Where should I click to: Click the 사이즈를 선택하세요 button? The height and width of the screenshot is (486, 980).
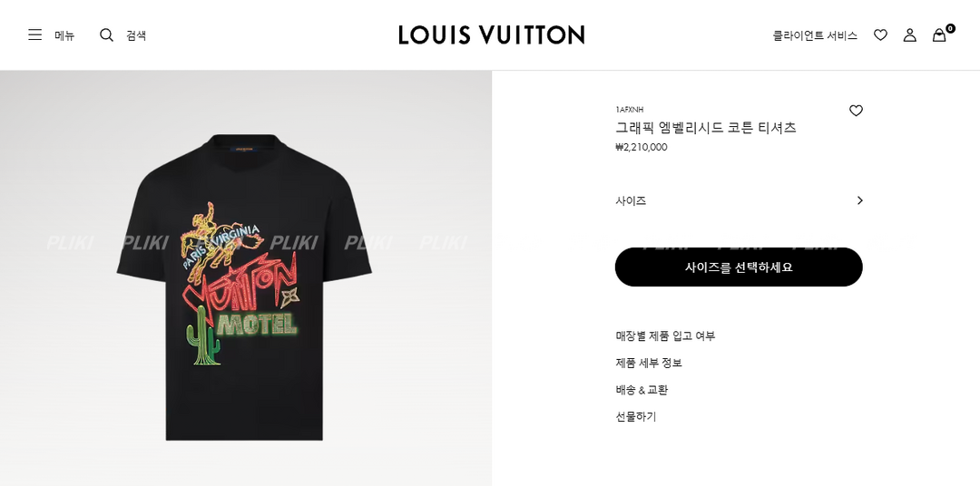click(x=739, y=267)
